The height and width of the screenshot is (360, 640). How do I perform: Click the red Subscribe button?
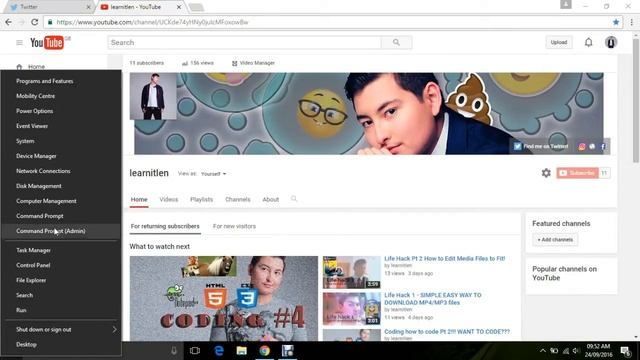(577, 173)
